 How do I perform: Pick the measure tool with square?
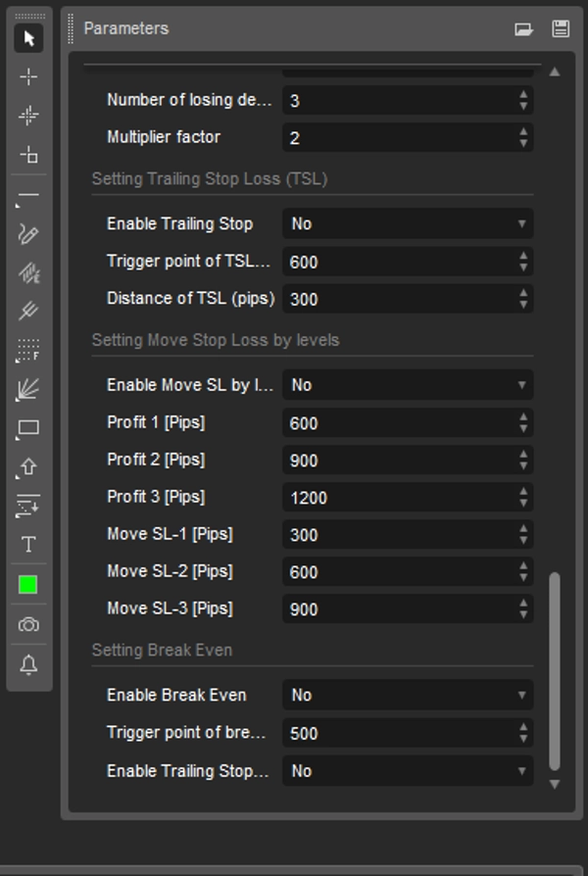point(28,154)
